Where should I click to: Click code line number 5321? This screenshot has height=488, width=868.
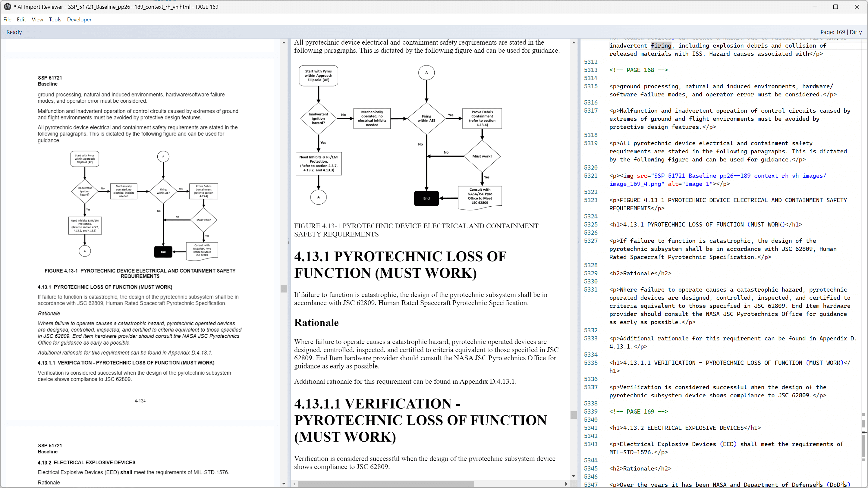pyautogui.click(x=590, y=175)
